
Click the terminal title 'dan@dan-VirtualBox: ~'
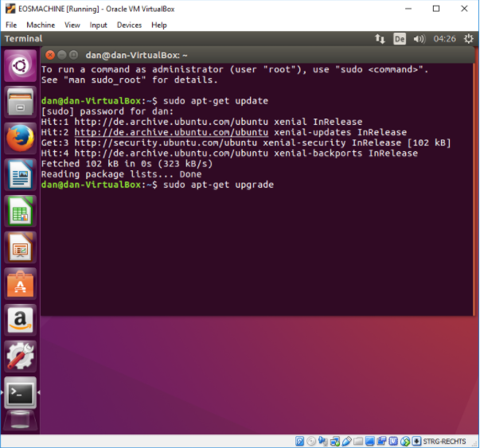click(137, 55)
